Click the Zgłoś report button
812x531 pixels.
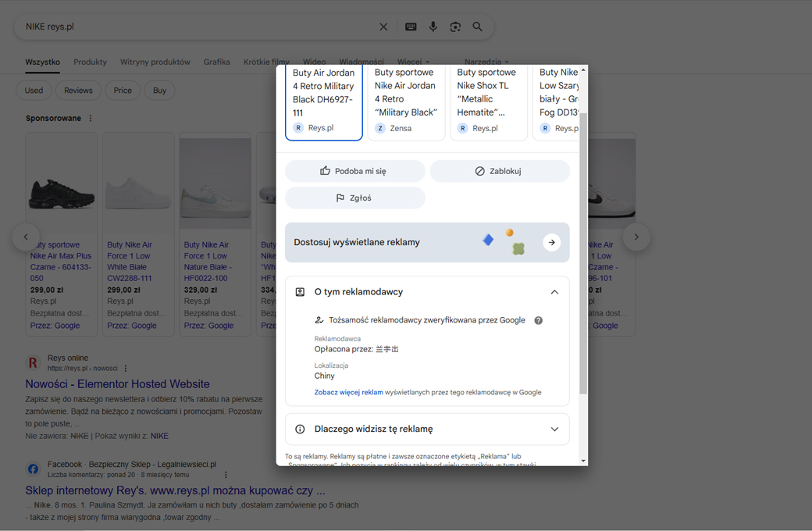point(355,198)
